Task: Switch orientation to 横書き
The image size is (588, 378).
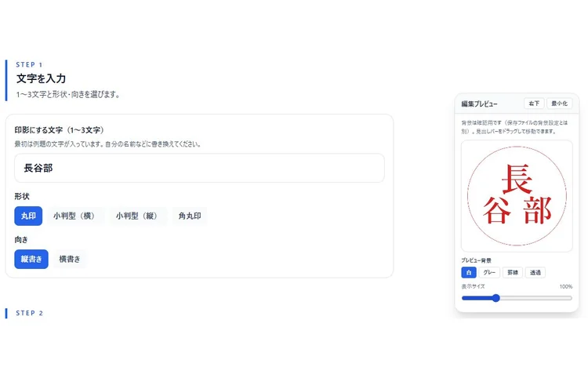Action: (70, 259)
